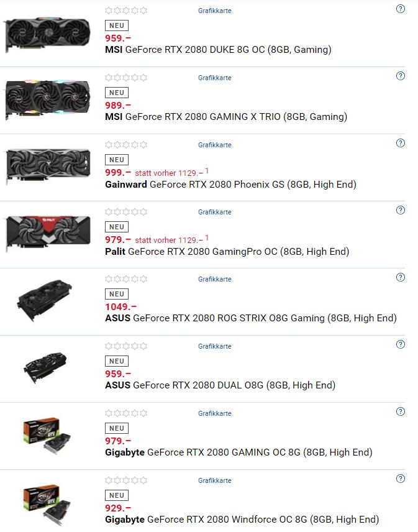Click help icon for MSI DUKE 8G OC
The image size is (418, 532).
pyautogui.click(x=401, y=9)
